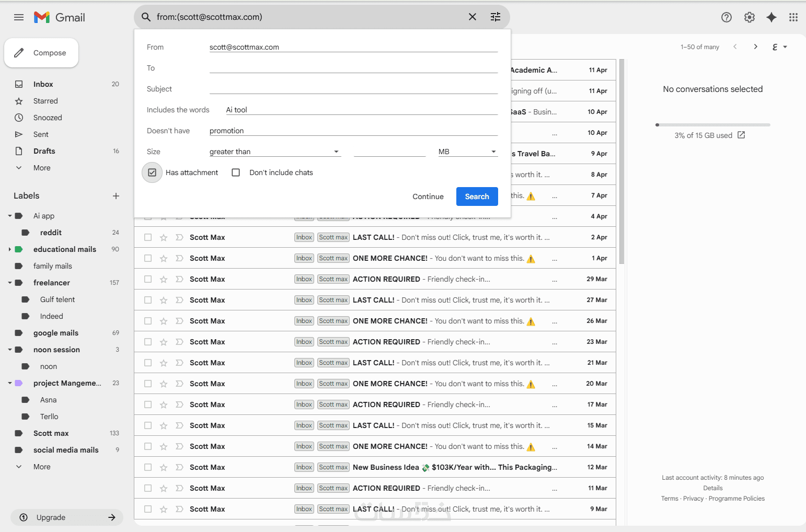The image size is (806, 532).
Task: Select the 2 Apr LAST CALL email checkbox
Action: pyautogui.click(x=148, y=237)
